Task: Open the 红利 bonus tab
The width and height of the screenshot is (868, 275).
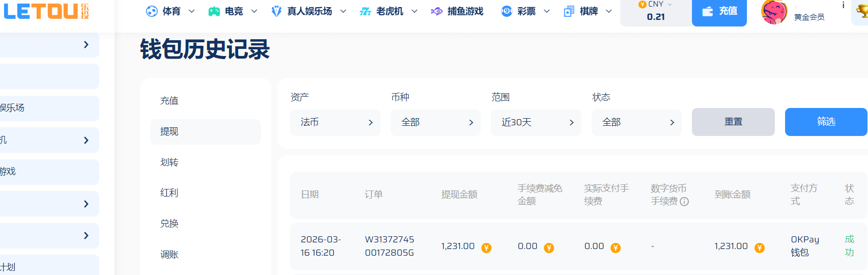Action: 169,193
